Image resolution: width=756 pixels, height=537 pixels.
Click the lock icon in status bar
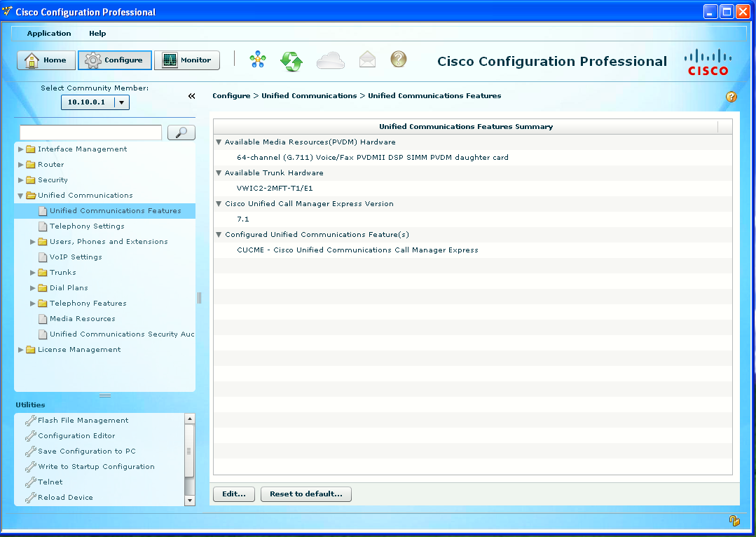coord(734,520)
